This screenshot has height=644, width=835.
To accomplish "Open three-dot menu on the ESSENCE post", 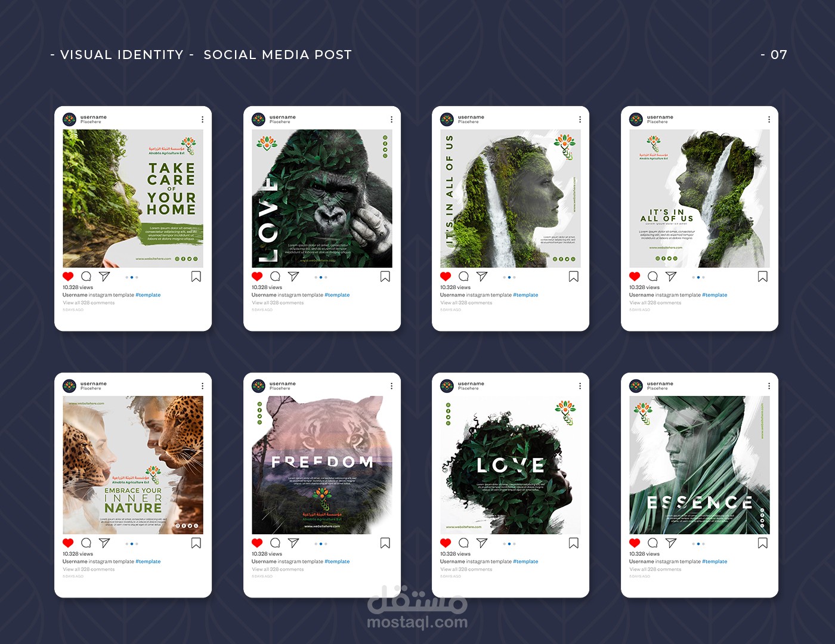I will click(x=769, y=386).
